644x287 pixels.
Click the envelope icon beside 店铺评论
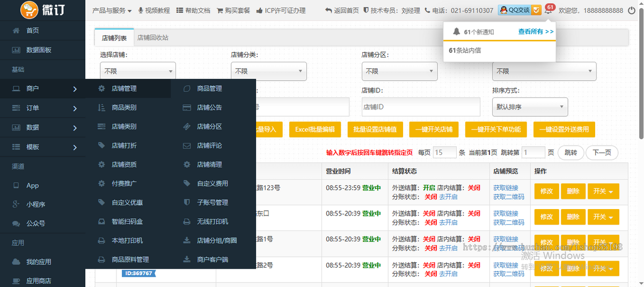pos(187,145)
